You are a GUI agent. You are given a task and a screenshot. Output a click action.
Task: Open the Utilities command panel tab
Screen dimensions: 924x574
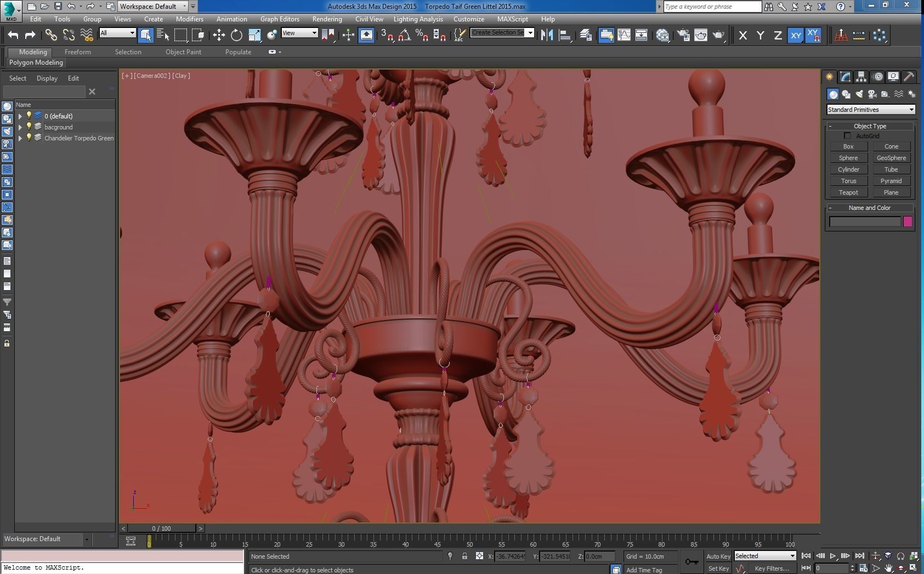click(x=909, y=77)
